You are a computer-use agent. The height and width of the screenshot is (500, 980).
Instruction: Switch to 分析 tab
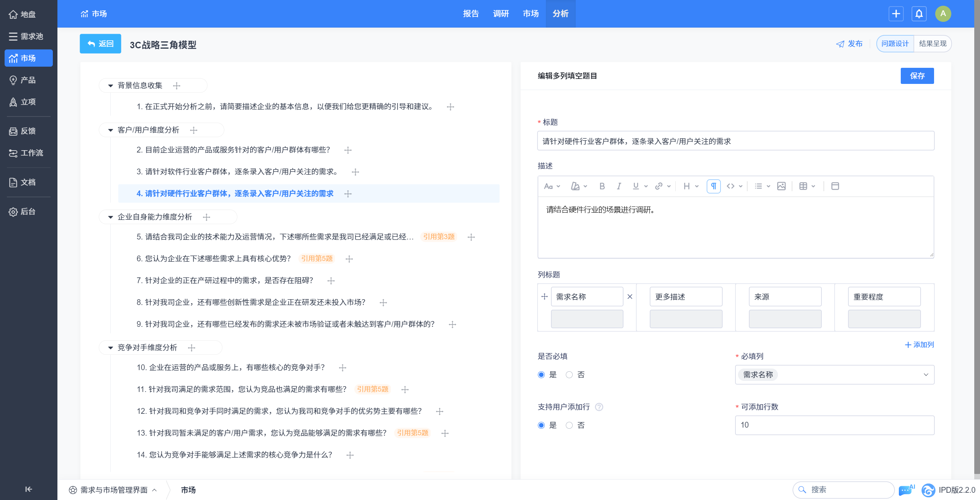coord(560,14)
